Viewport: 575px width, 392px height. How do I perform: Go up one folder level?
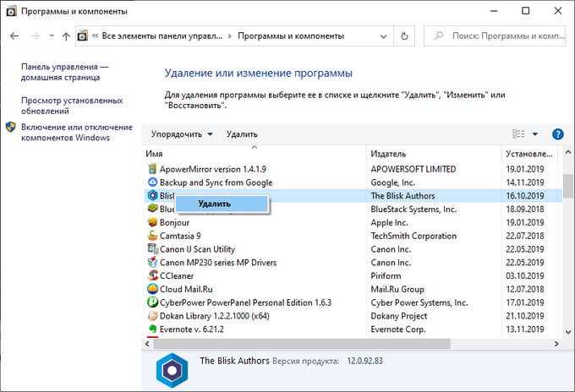click(66, 35)
